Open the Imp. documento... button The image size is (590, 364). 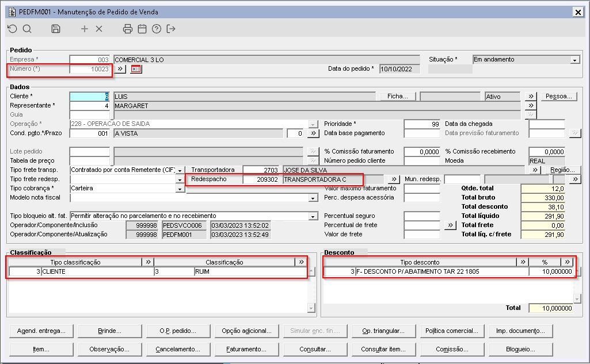(x=520, y=331)
